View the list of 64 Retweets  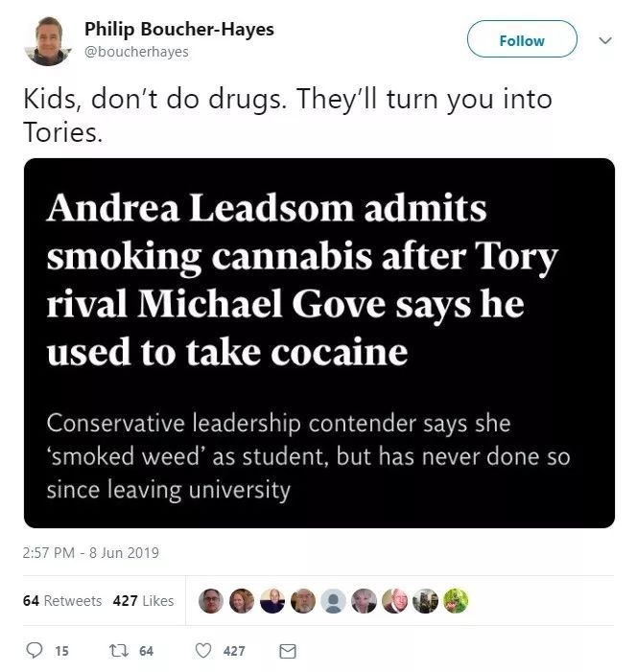pyautogui.click(x=61, y=601)
